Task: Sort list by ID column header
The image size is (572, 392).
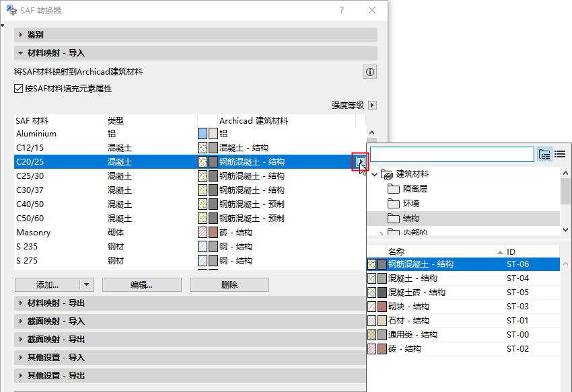Action: point(532,251)
